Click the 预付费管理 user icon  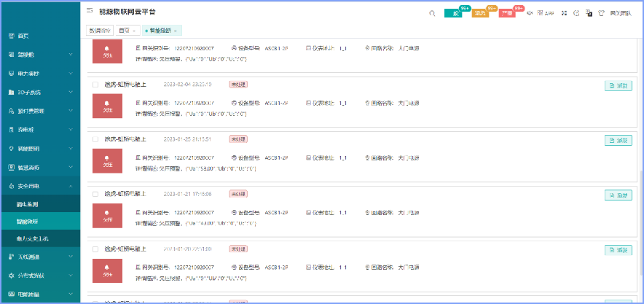point(11,111)
